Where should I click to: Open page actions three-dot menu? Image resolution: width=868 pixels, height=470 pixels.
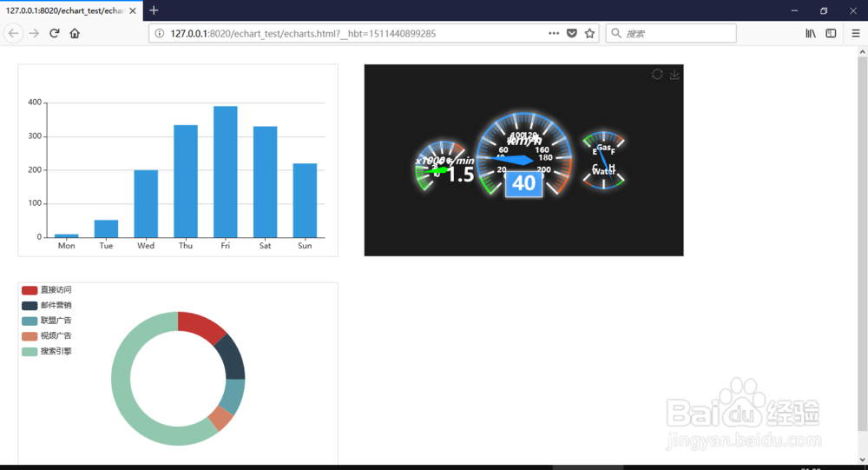(554, 33)
